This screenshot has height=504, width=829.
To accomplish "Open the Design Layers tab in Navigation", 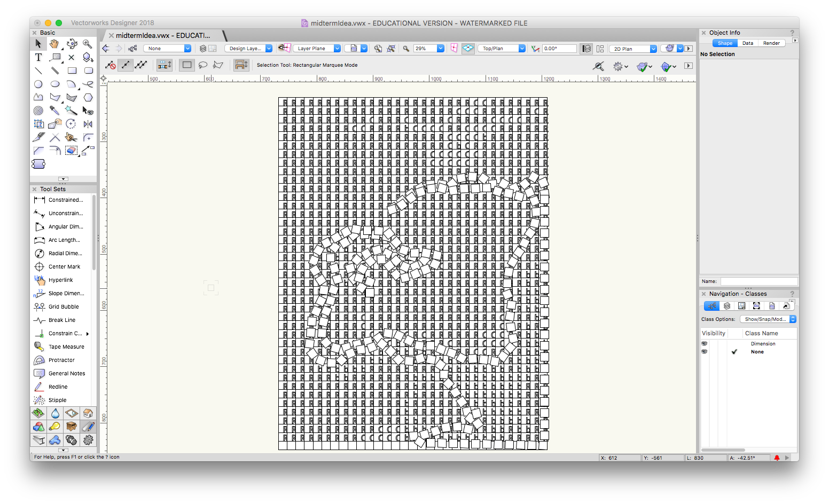I will point(727,306).
